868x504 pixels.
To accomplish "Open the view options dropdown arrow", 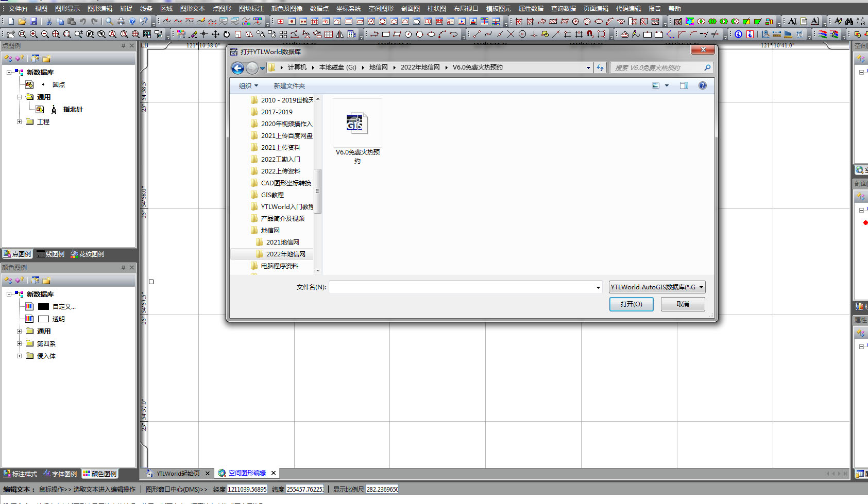I will tap(667, 85).
